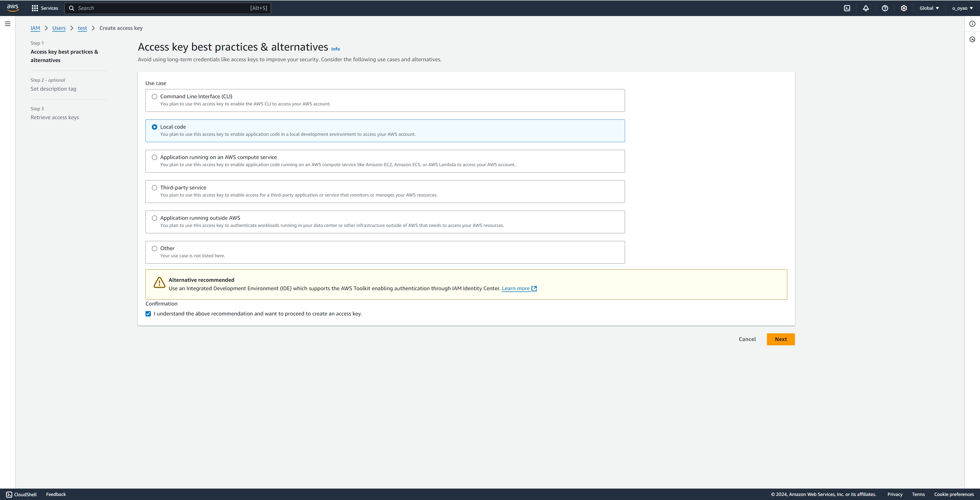This screenshot has height=500, width=980.
Task: Open the help question-mark icon
Action: (x=885, y=8)
